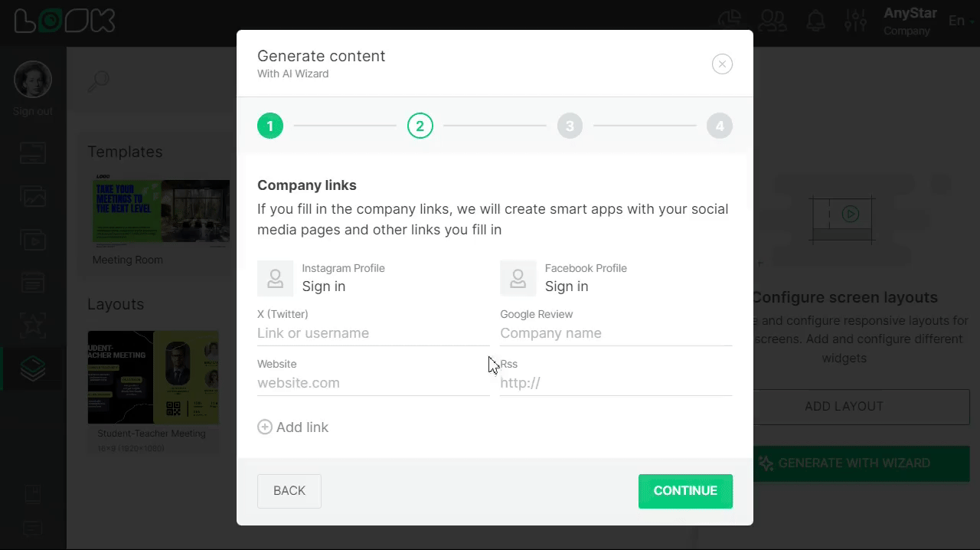
Task: Switch to wizard step 1
Action: coord(269,126)
